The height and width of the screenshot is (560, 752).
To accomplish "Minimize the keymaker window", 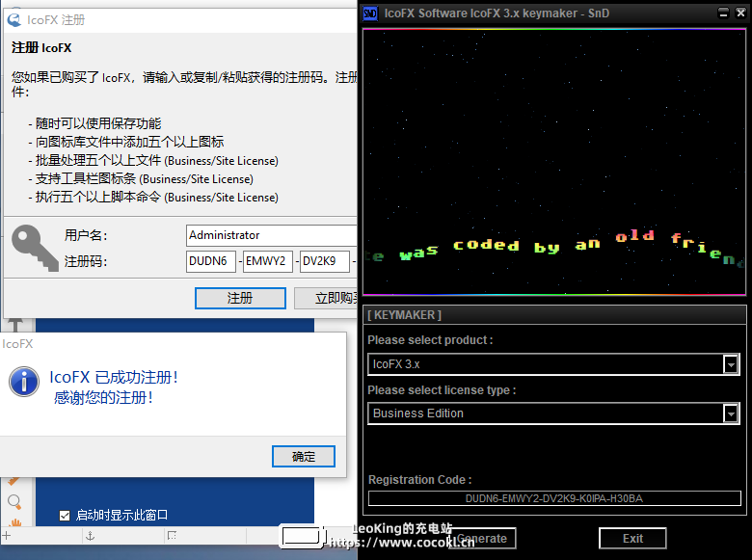I will coord(723,13).
